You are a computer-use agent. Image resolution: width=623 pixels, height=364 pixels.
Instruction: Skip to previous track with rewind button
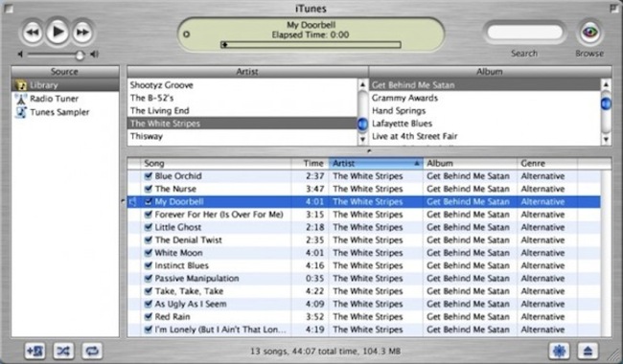[x=33, y=33]
